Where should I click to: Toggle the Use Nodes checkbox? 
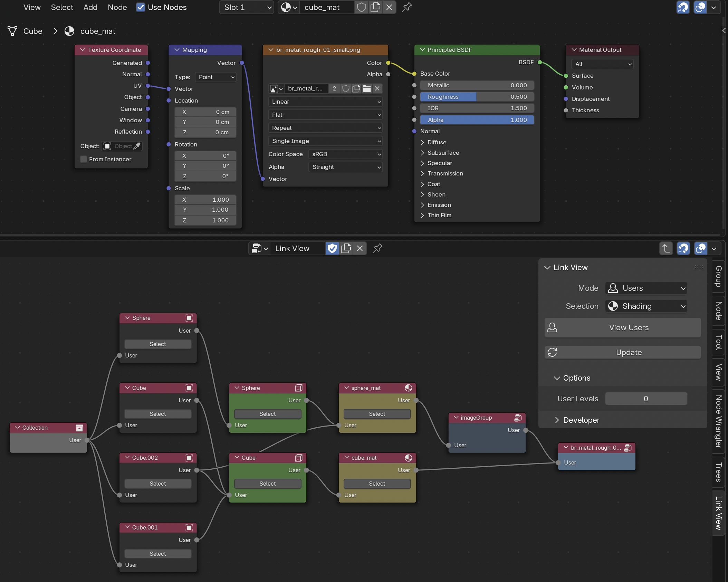point(140,7)
